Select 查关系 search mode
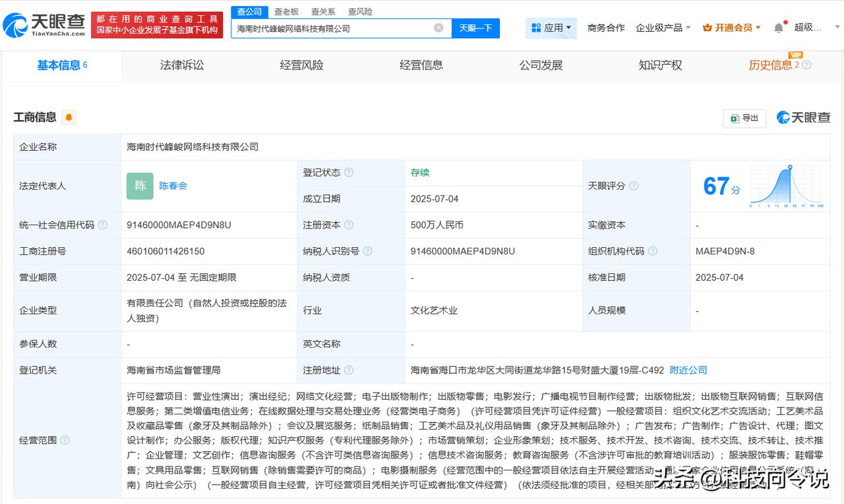The image size is (844, 504). point(323,12)
